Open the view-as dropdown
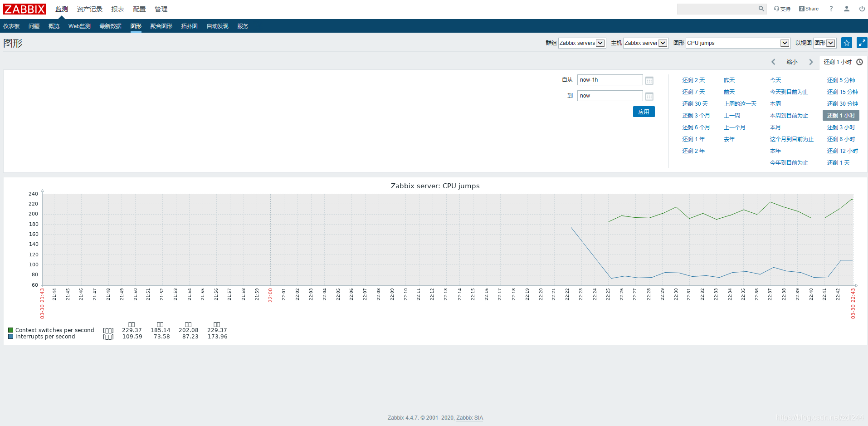This screenshot has height=426, width=868. click(824, 43)
